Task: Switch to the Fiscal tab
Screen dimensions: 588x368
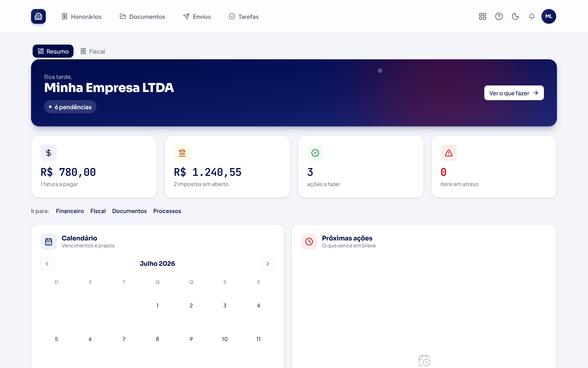Action: click(93, 51)
